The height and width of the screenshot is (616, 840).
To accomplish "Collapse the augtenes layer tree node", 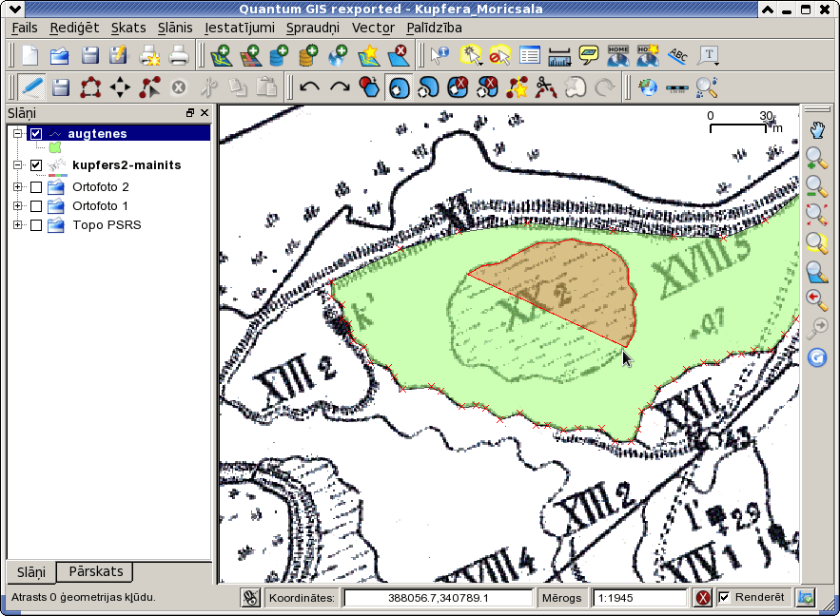I will 18,133.
